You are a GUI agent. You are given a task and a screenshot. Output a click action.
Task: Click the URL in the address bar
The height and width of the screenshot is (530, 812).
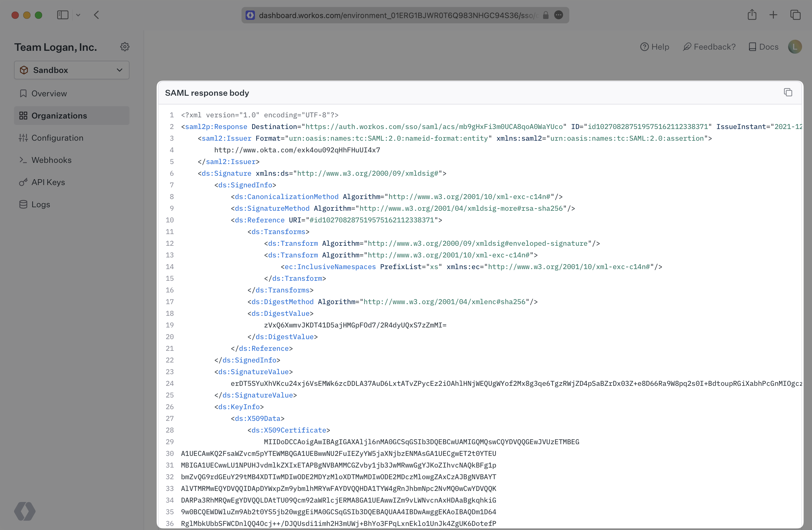coord(396,15)
